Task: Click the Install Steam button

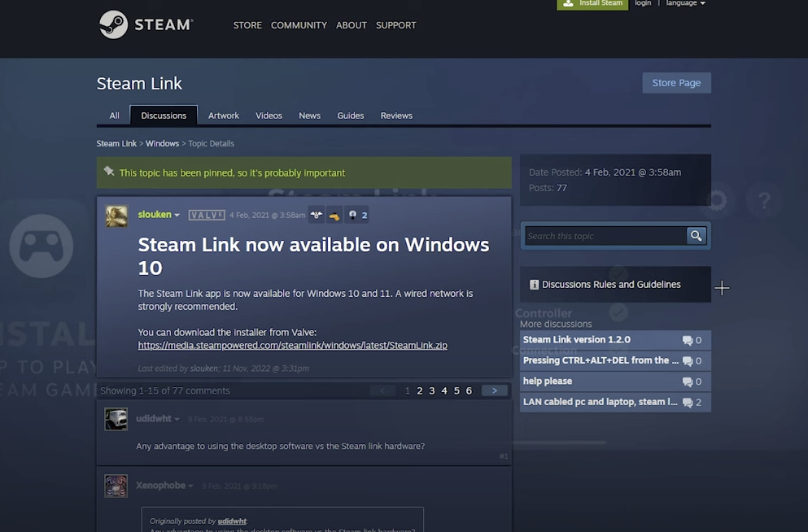Action: (592, 4)
